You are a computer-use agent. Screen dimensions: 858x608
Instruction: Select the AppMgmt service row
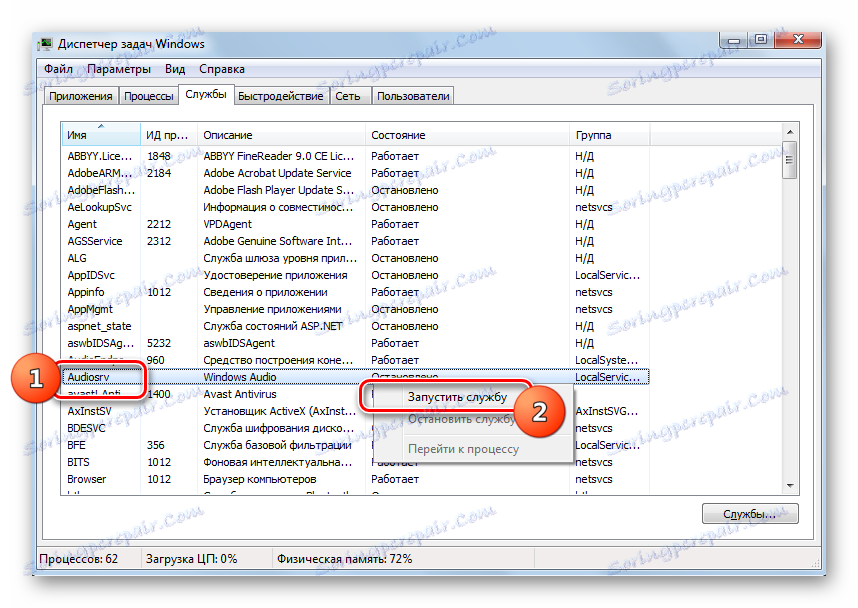355,309
